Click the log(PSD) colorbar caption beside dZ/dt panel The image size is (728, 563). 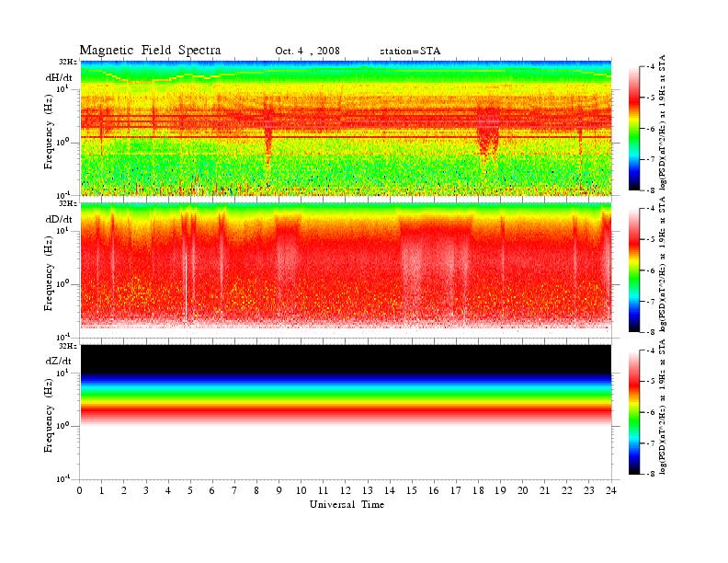click(x=663, y=406)
